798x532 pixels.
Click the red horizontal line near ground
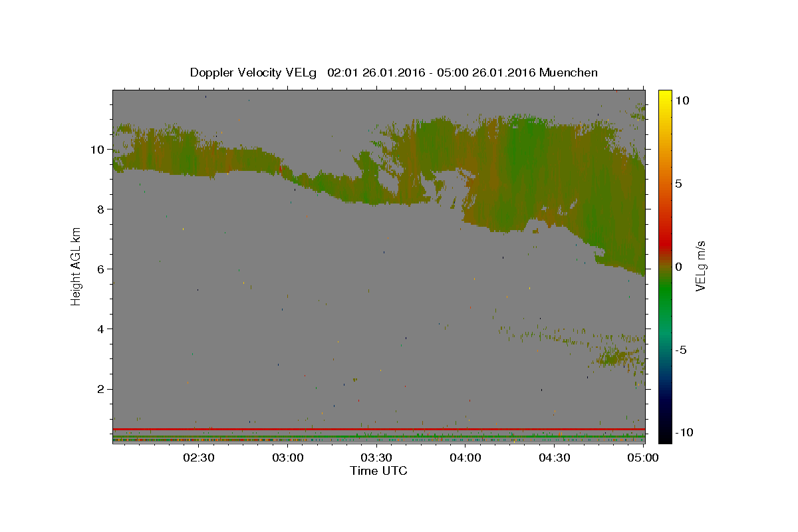[378, 429]
